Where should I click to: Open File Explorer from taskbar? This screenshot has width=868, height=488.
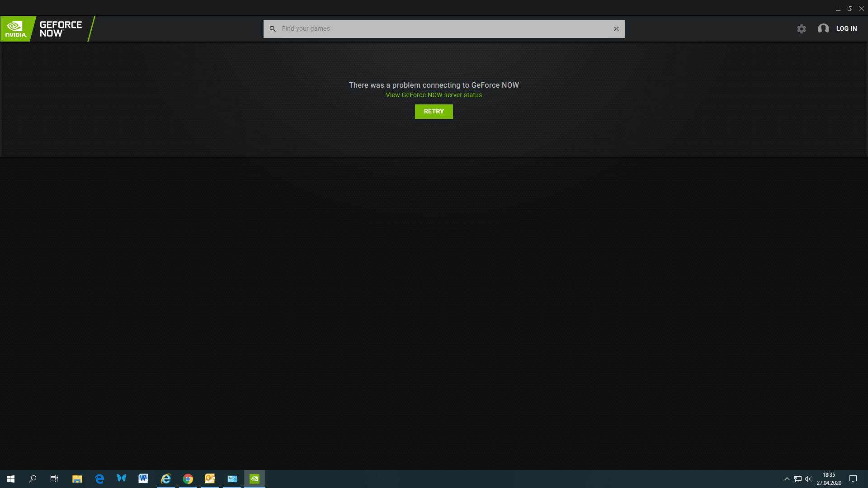tap(77, 479)
